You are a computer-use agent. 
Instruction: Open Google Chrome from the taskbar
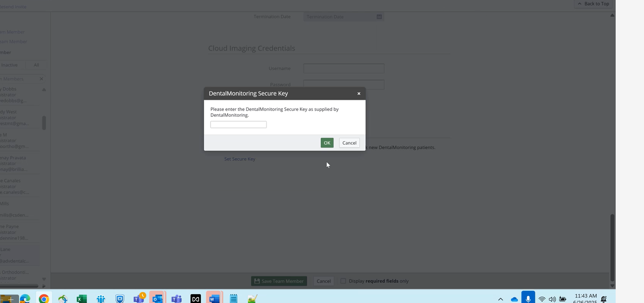(43, 299)
